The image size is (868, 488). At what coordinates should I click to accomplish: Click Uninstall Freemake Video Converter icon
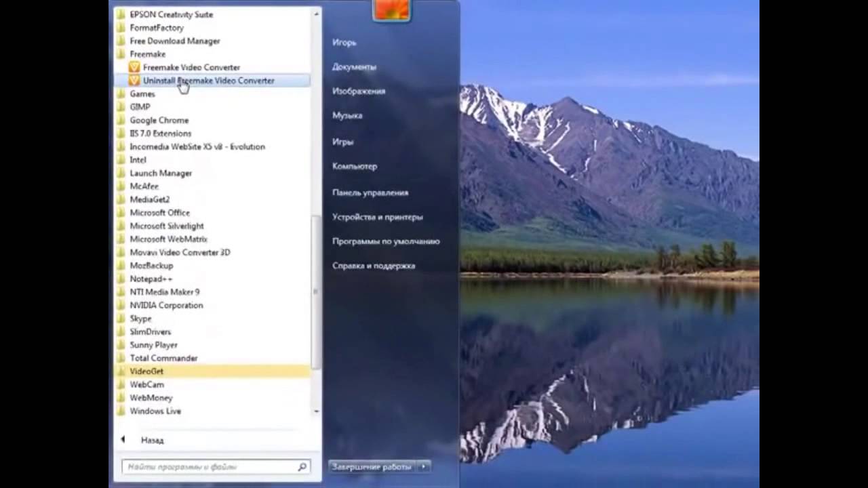(x=134, y=81)
